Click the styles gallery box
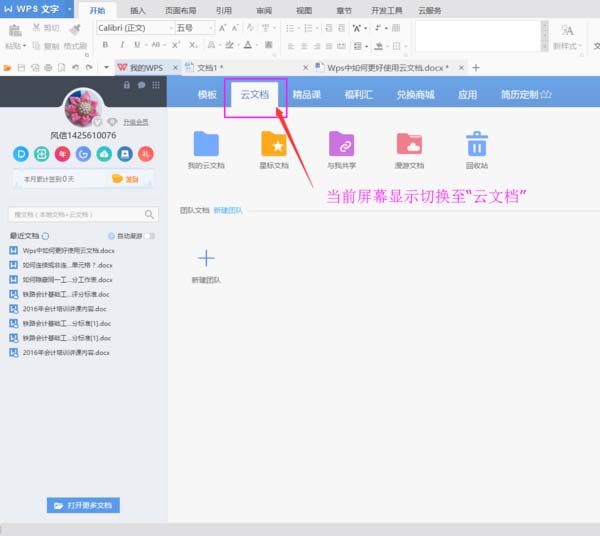600x536 pixels. [478, 36]
